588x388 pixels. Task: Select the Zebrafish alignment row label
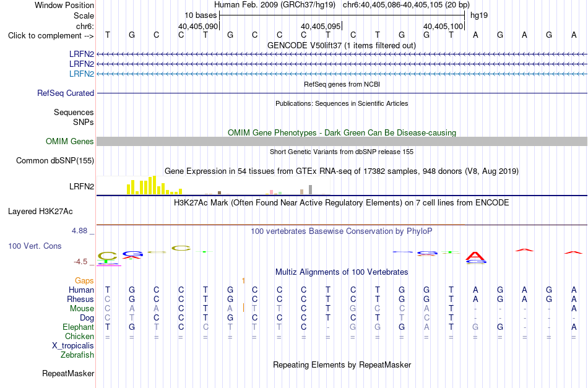[x=77, y=355]
